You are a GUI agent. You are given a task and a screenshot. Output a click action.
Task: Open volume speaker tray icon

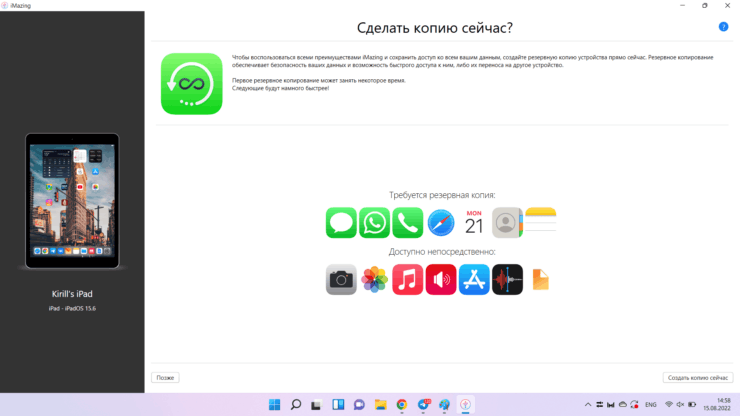click(680, 405)
